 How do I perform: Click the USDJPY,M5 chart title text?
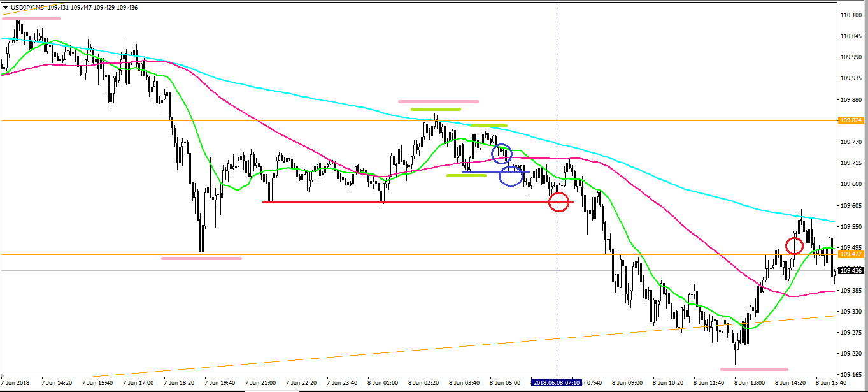(27, 7)
